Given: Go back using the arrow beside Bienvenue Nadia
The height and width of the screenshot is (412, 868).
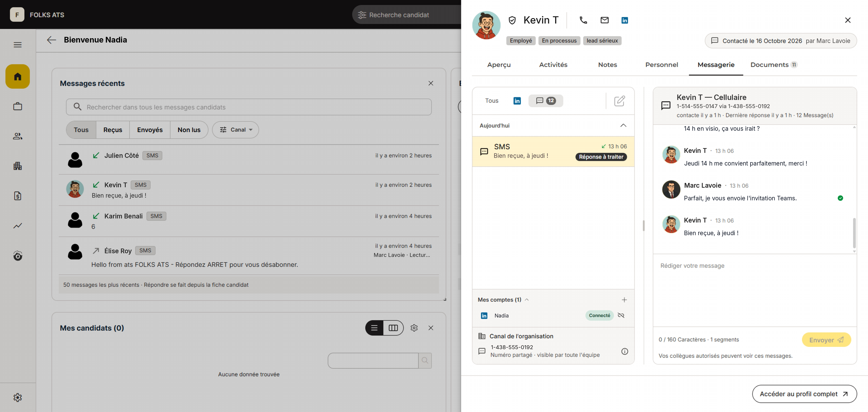Looking at the screenshot, I should (51, 40).
